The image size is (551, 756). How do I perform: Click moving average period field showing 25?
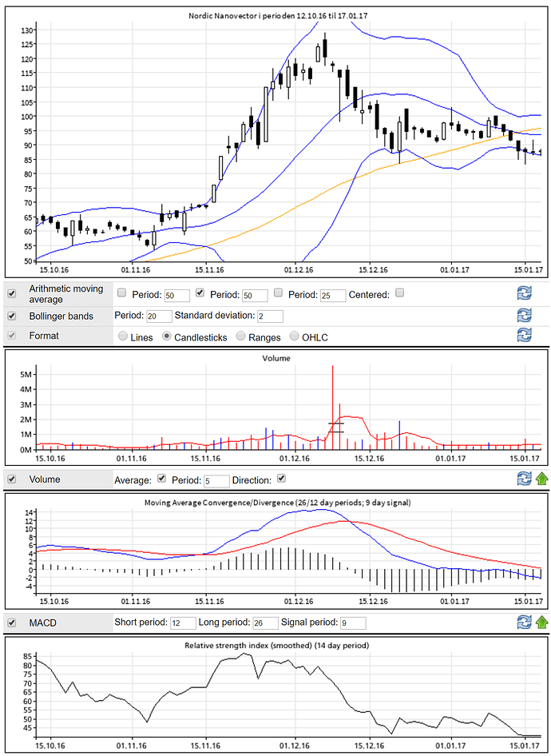pyautogui.click(x=333, y=296)
